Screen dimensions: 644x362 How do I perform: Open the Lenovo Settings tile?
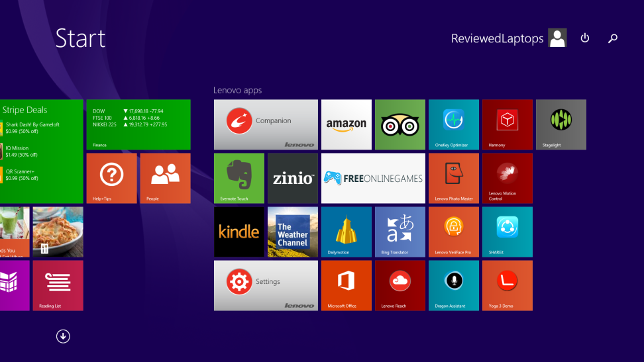click(266, 286)
